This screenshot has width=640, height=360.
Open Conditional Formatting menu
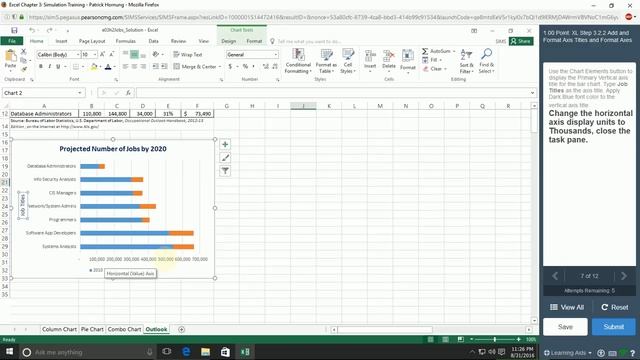[x=298, y=61]
